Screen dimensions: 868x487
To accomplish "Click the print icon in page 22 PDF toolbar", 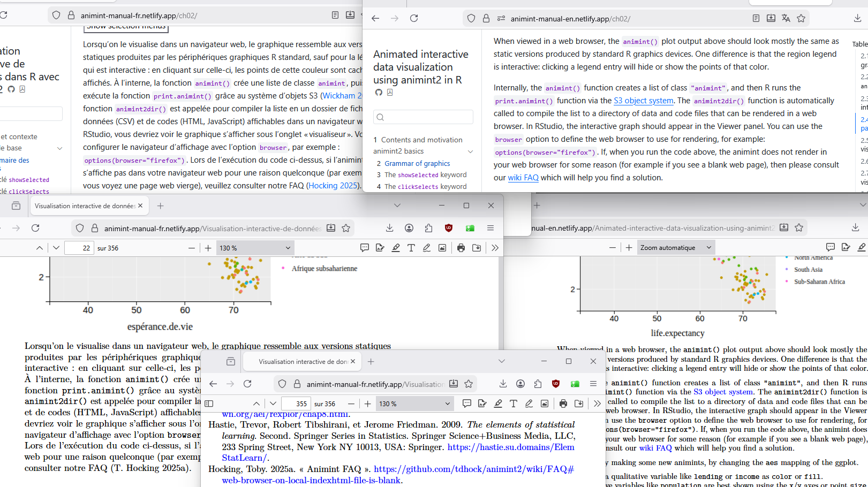I will pos(461,248).
